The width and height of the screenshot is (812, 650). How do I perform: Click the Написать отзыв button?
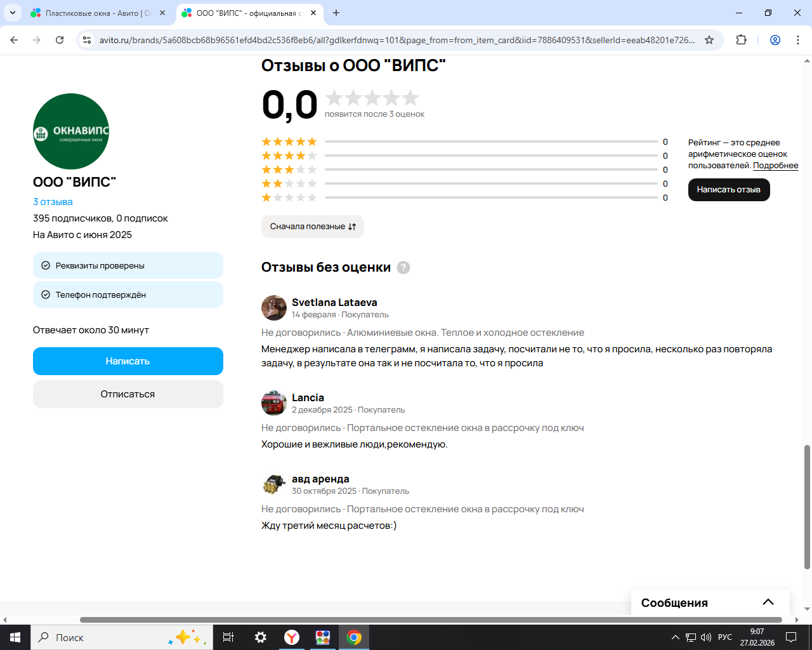coord(728,190)
